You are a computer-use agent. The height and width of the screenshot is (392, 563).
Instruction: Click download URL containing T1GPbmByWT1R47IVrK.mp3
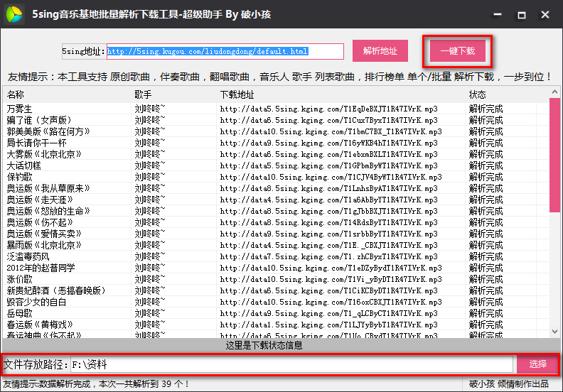328,165
